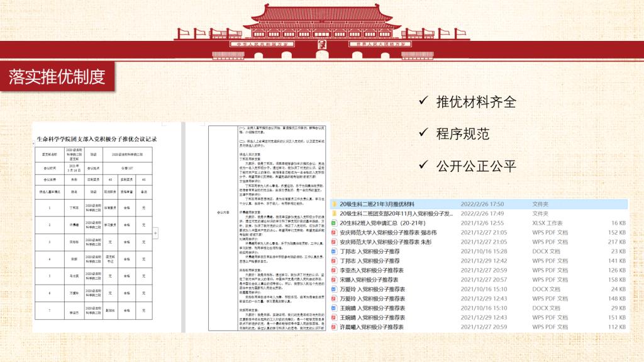
Task: Click the 生命科学学院团支部 meeting record heading
Action: coord(96,139)
